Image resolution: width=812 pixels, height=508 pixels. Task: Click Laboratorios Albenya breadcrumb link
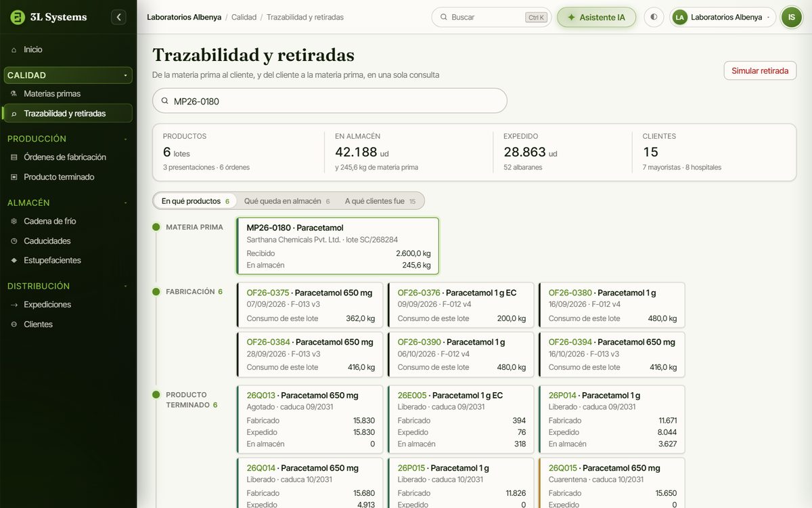pyautogui.click(x=184, y=17)
